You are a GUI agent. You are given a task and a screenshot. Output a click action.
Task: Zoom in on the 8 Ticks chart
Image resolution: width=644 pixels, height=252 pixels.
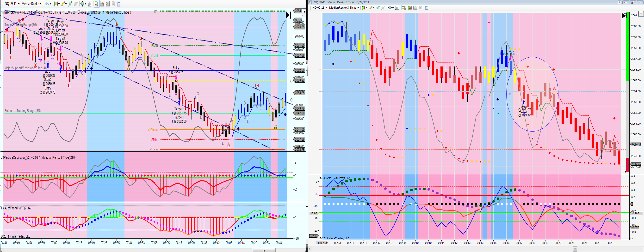click(x=70, y=4)
